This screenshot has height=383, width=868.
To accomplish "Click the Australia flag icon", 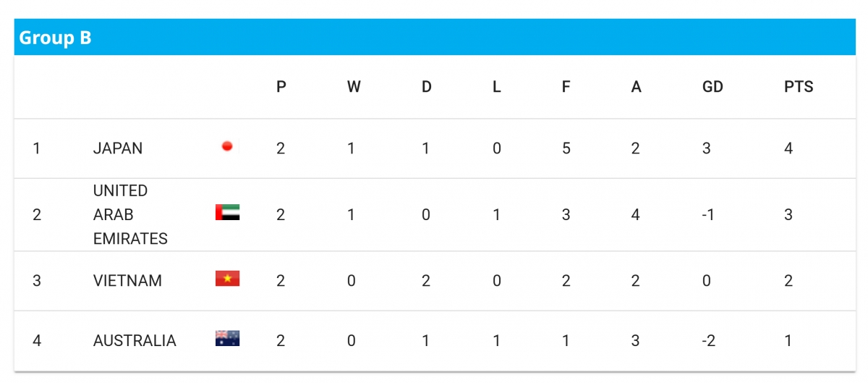I will point(227,338).
